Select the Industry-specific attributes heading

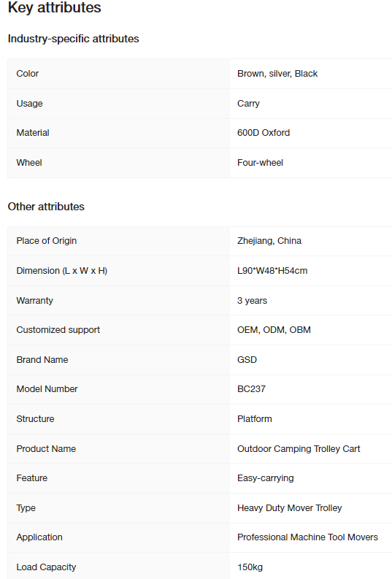(74, 39)
